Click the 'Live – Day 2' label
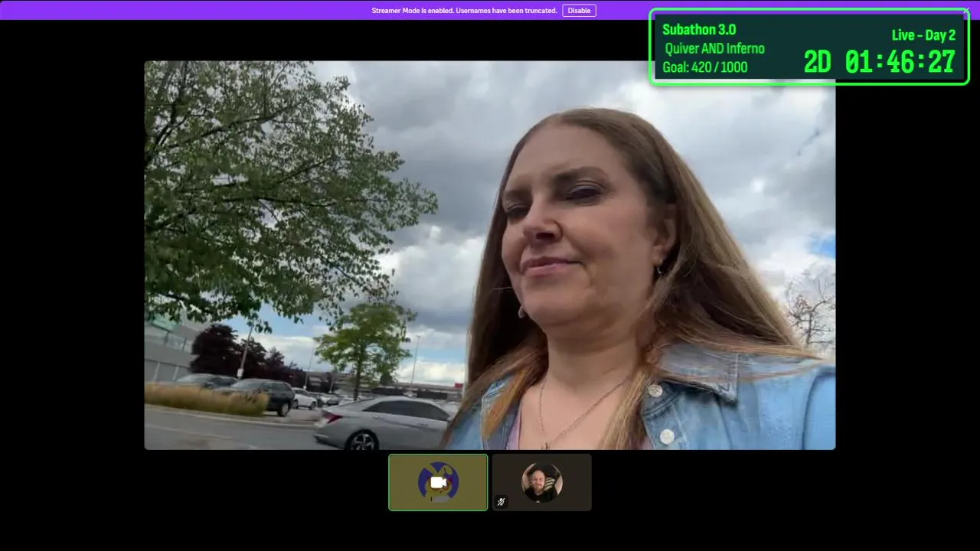Image resolution: width=980 pixels, height=551 pixels. (x=923, y=35)
